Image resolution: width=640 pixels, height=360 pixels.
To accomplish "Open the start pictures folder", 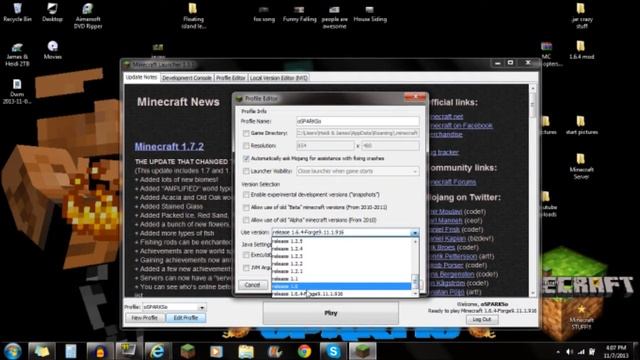I will pyautogui.click(x=581, y=125).
